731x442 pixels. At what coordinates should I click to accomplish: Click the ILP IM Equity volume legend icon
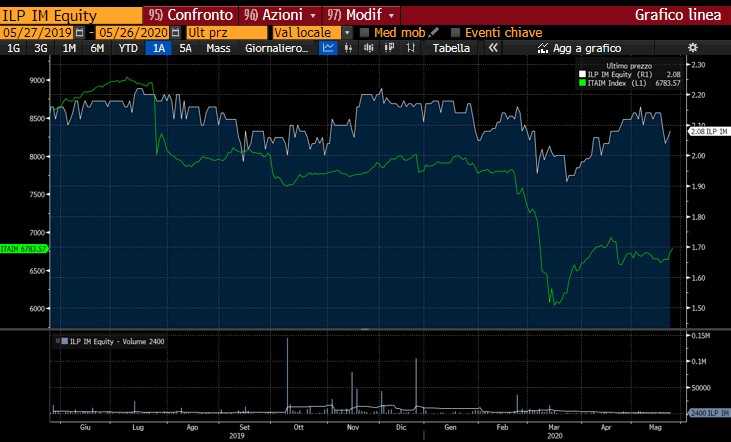point(64,341)
